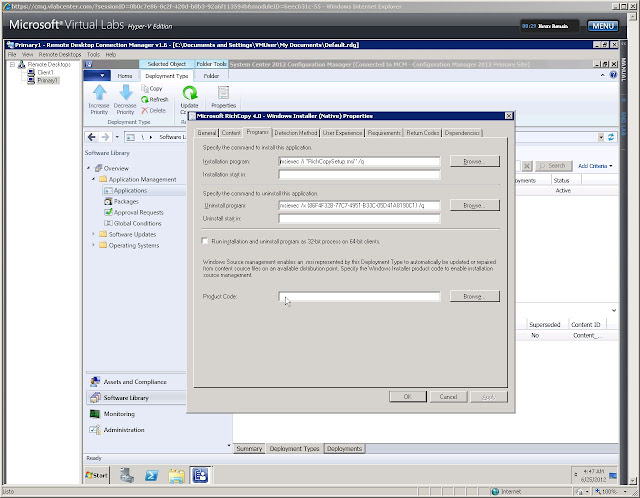This screenshot has width=640, height=498.
Task: Collapse the Remote Desktops tree node
Action: [x=12, y=64]
